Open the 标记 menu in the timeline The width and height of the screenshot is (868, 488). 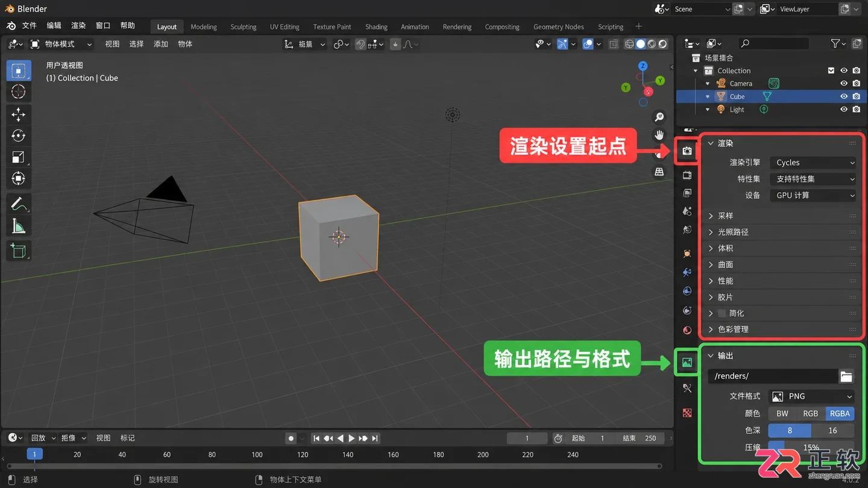pyautogui.click(x=128, y=439)
